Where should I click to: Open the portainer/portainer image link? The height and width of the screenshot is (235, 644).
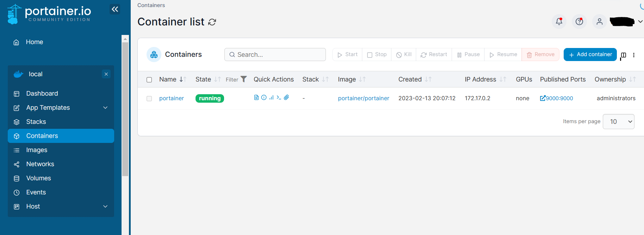pos(364,98)
